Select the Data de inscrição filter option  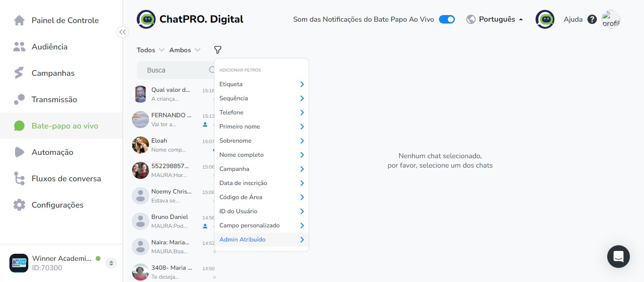[262, 183]
